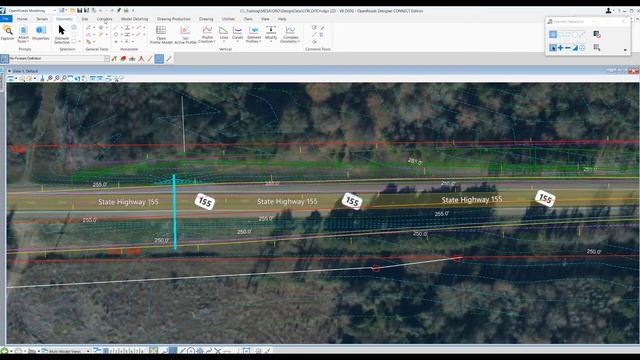Open the user sign-in profile icon
640x360 pixels.
pyautogui.click(x=608, y=11)
